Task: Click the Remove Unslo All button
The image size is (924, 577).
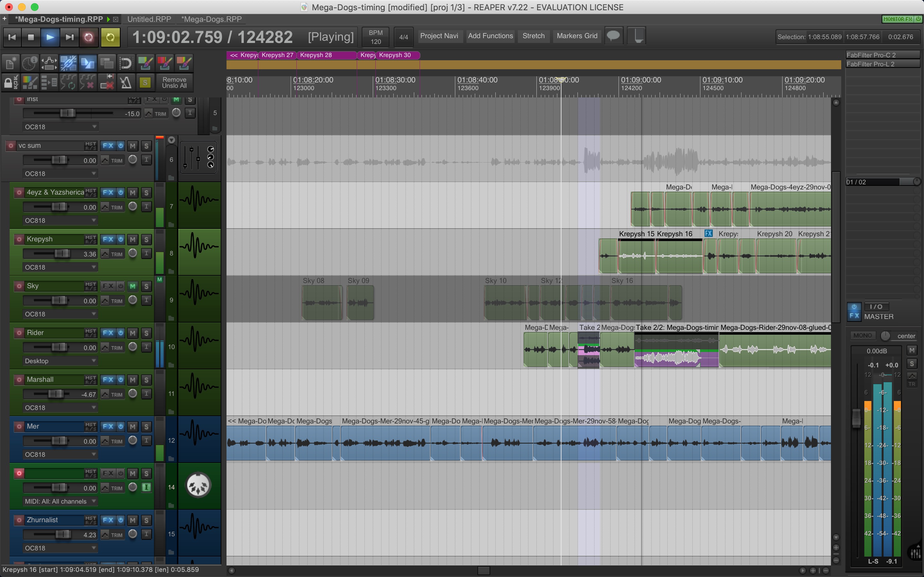Action: (x=174, y=82)
